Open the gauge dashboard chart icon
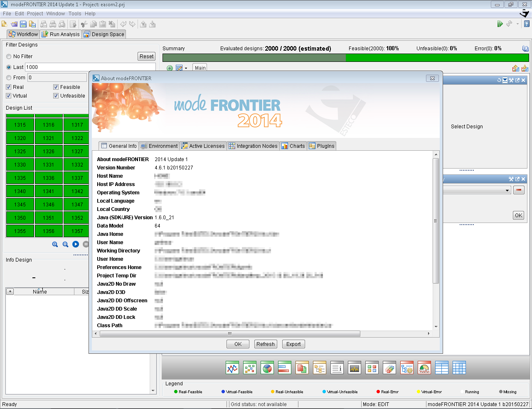 point(424,368)
